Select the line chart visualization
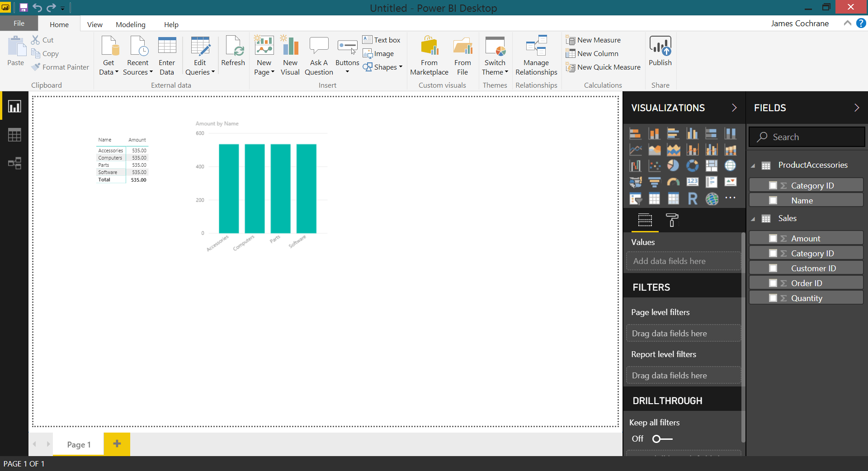The width and height of the screenshot is (868, 471). pyautogui.click(x=635, y=150)
